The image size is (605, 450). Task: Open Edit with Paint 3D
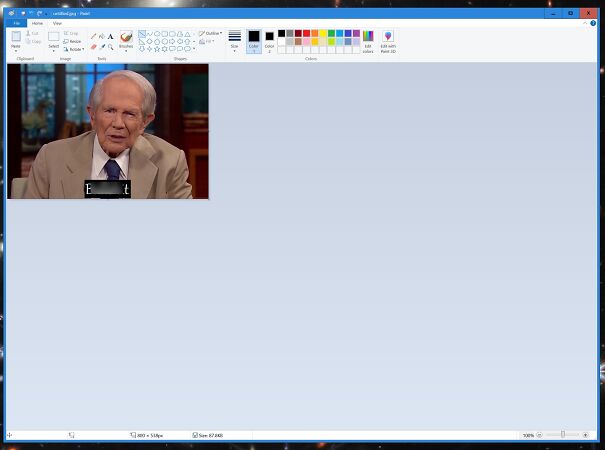(388, 37)
